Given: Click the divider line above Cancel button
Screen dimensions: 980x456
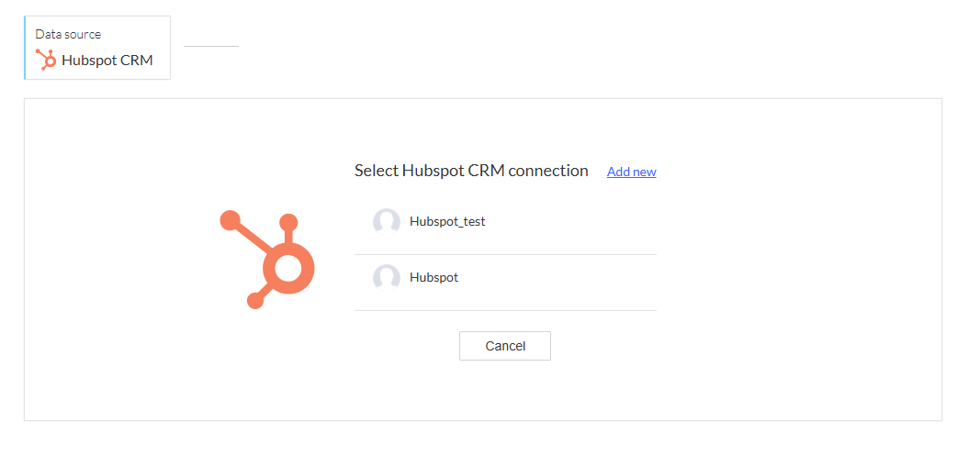Looking at the screenshot, I should click(x=505, y=310).
